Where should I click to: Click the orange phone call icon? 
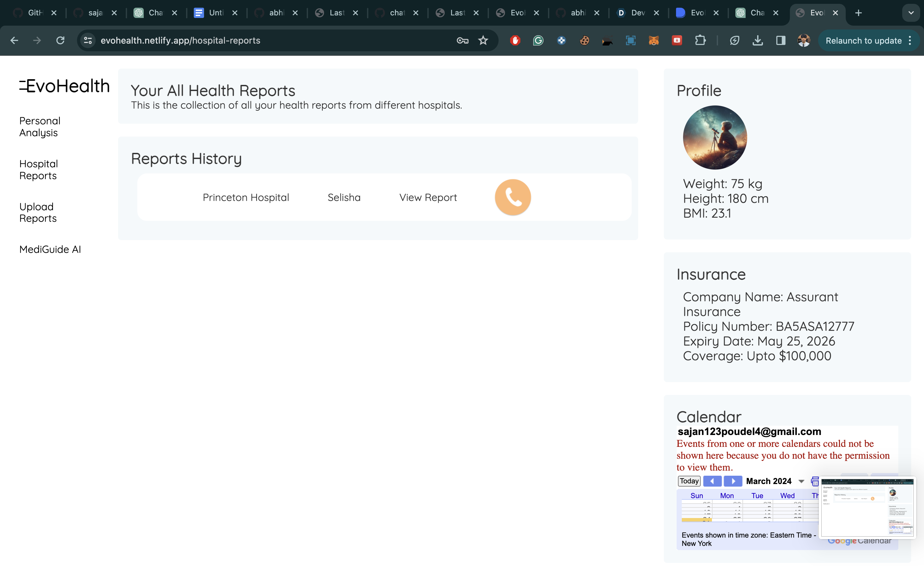point(513,197)
